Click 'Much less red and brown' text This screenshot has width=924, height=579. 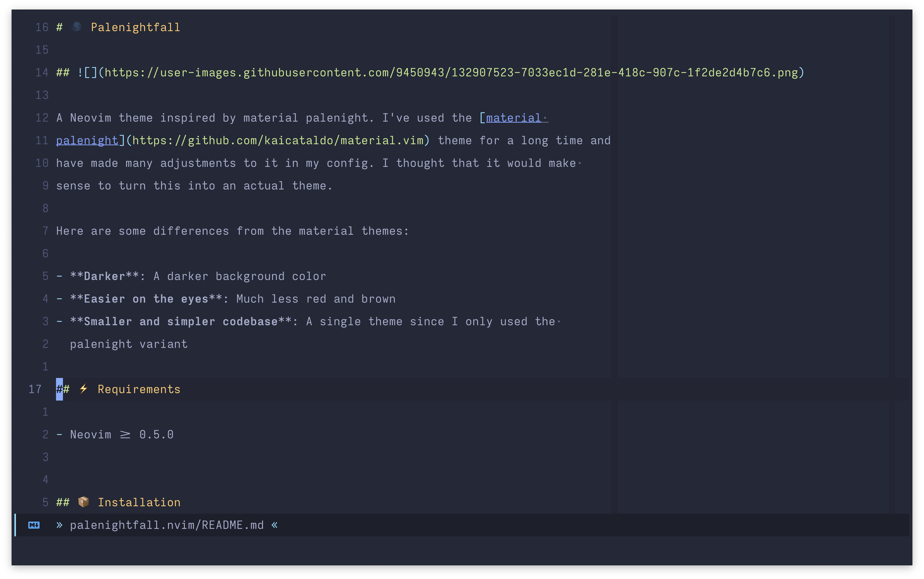tap(316, 299)
